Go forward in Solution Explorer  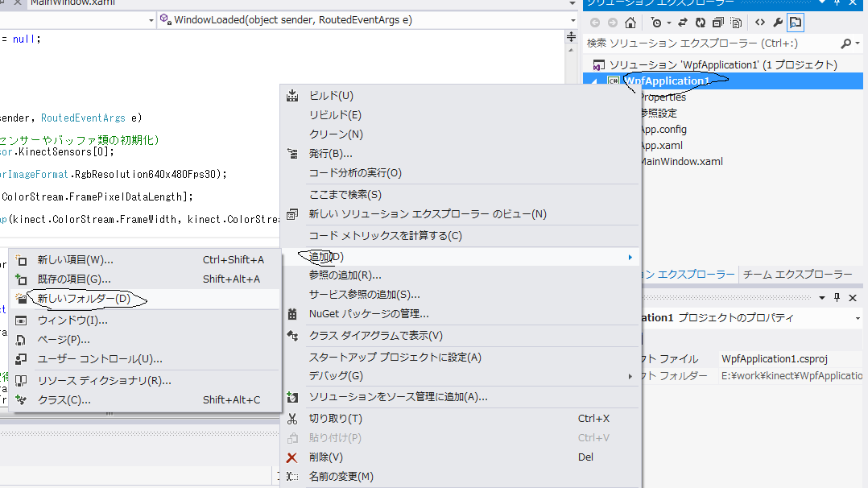point(612,23)
